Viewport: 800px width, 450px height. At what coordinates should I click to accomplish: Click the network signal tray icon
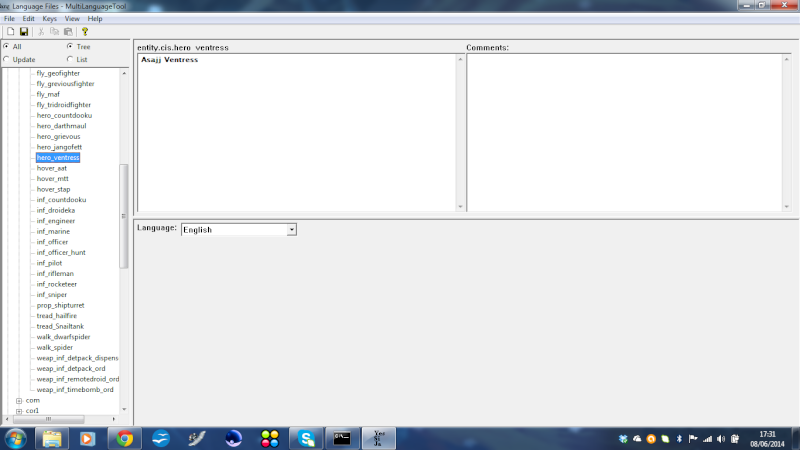click(707, 439)
